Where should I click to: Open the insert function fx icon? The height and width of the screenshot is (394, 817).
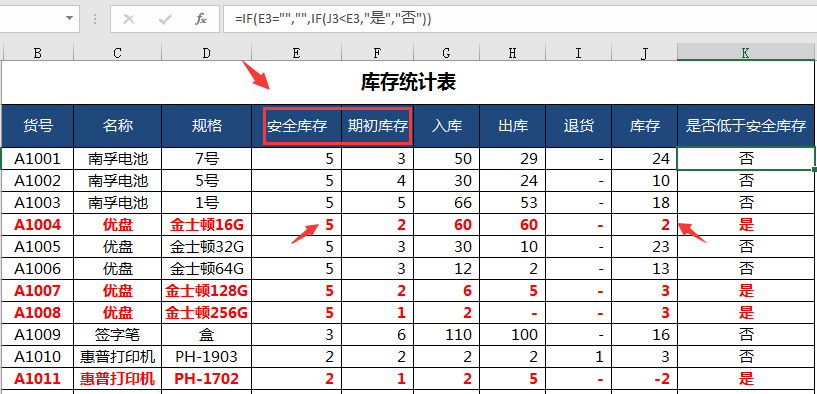click(201, 20)
